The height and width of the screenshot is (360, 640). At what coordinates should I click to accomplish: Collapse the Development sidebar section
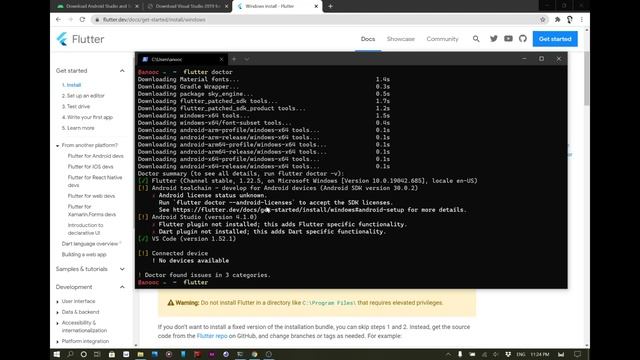[x=122, y=287]
